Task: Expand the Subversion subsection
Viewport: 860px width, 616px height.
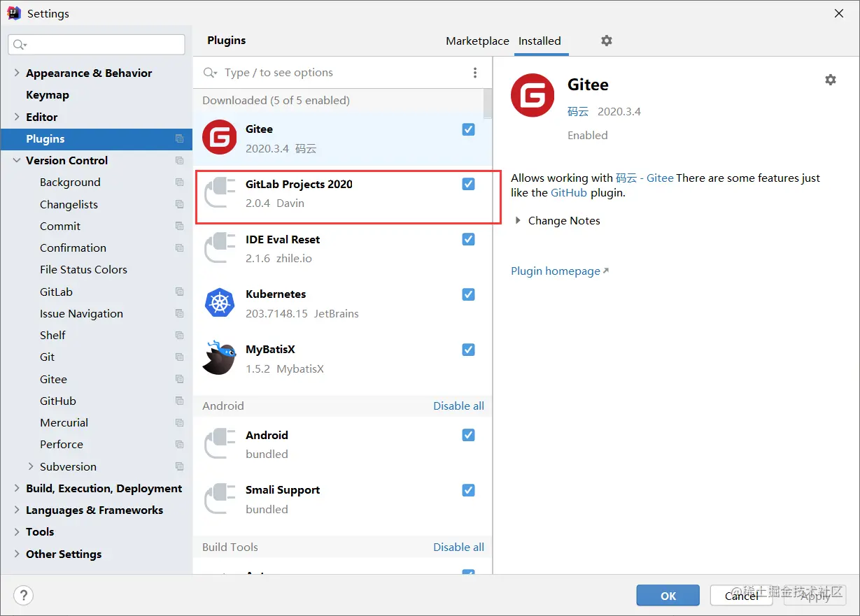Action: click(x=31, y=466)
